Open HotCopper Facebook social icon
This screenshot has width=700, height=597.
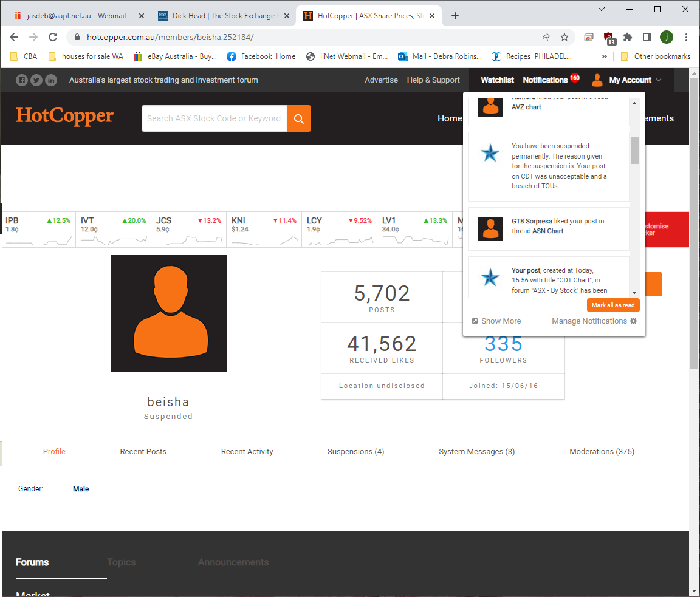(22, 80)
